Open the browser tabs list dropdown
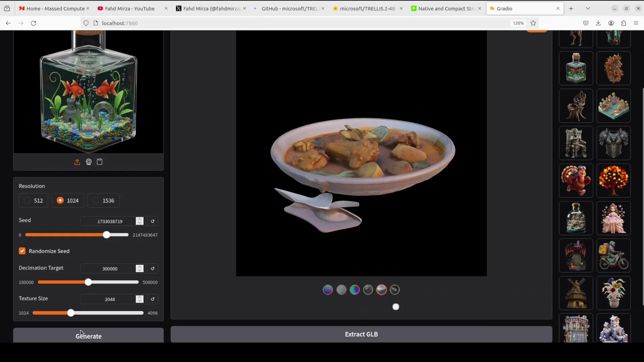The image size is (644, 362). click(x=588, y=8)
